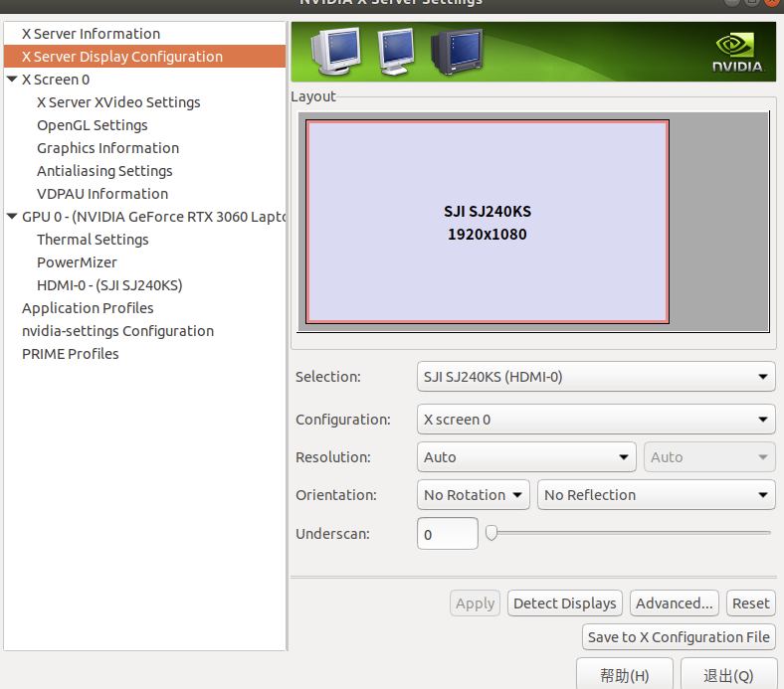Click the 退出(Q) quit button
The width and height of the screenshot is (784, 689).
[x=728, y=675]
